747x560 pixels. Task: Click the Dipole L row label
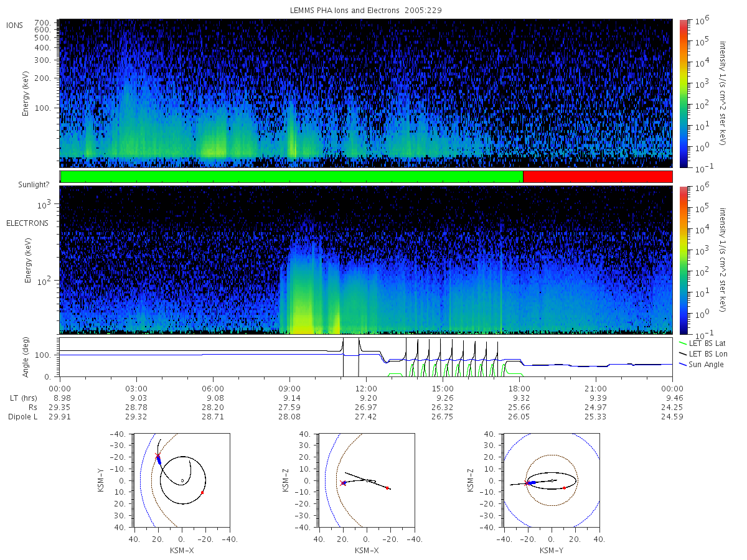(22, 417)
